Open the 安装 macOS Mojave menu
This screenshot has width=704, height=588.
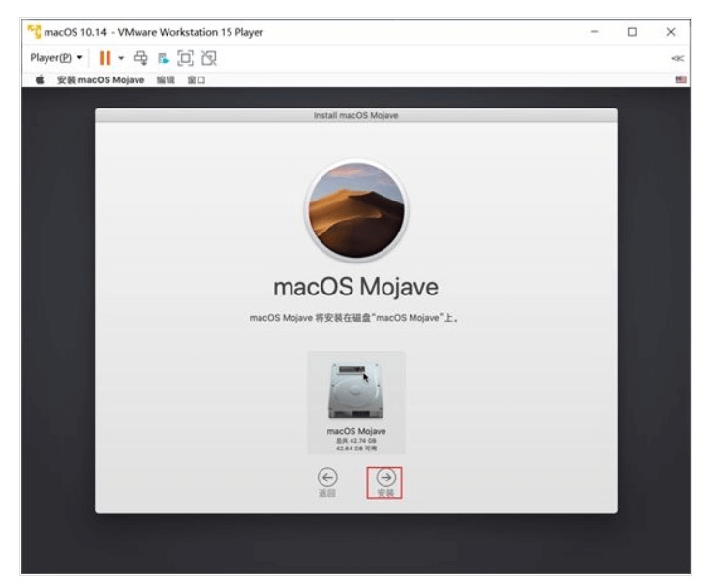click(101, 80)
